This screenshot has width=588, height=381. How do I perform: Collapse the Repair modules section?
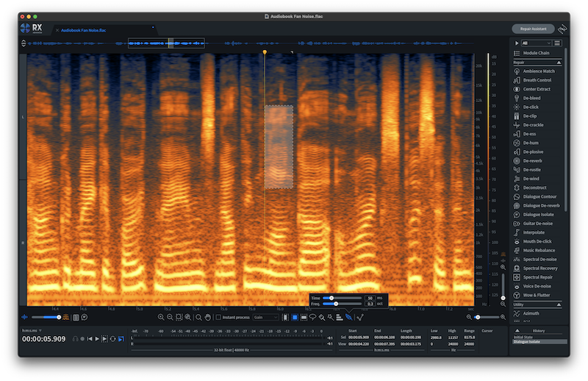coord(560,63)
